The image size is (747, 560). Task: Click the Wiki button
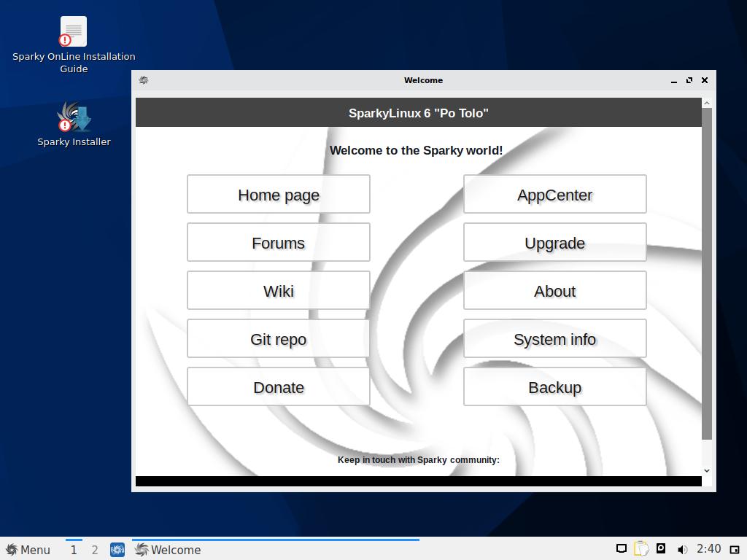point(278,290)
